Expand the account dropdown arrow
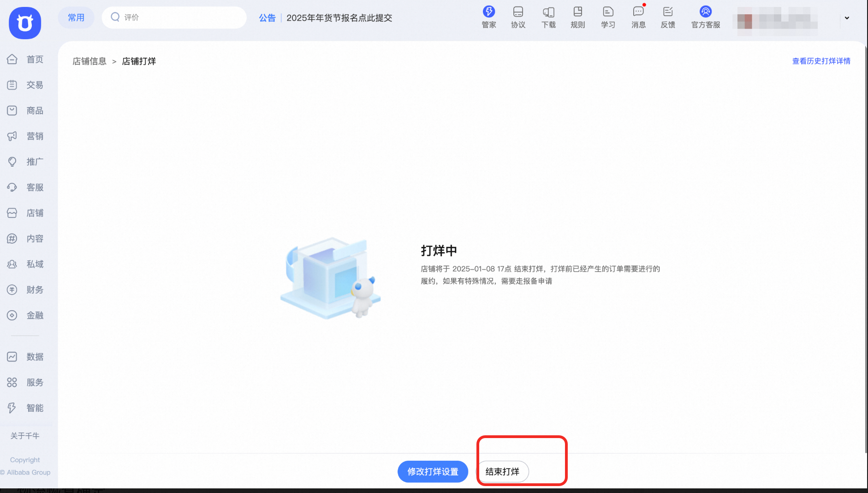 (847, 18)
